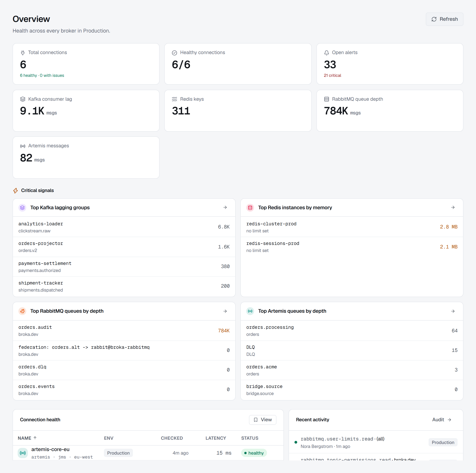Image resolution: width=476 pixels, height=473 pixels.
Task: Select the payments-settlement group row
Action: coord(124,267)
